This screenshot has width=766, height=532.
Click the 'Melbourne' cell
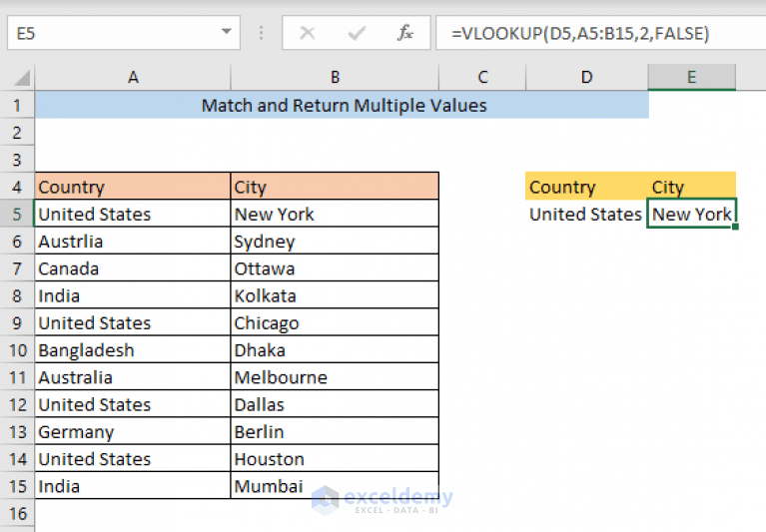335,377
